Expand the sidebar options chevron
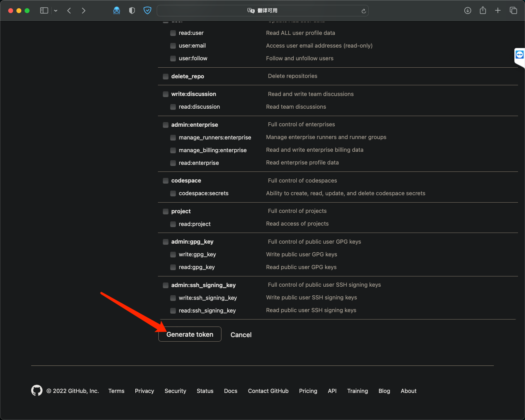This screenshot has height=420, width=525. (x=56, y=10)
